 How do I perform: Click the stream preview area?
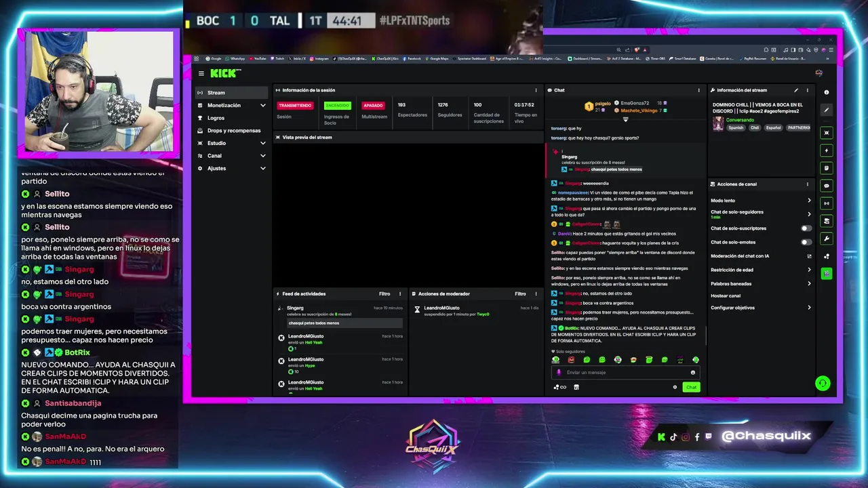408,214
